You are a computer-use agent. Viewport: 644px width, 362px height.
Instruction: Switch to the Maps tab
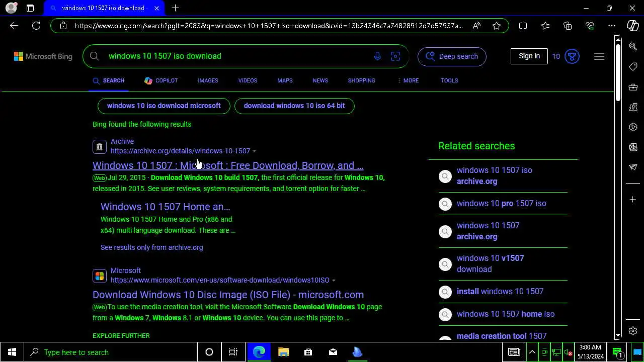click(x=285, y=80)
